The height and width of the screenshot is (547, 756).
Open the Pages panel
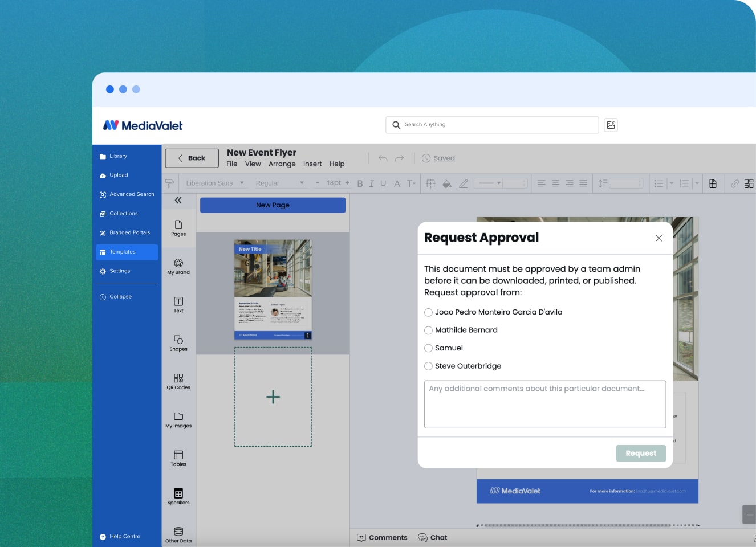tap(178, 227)
